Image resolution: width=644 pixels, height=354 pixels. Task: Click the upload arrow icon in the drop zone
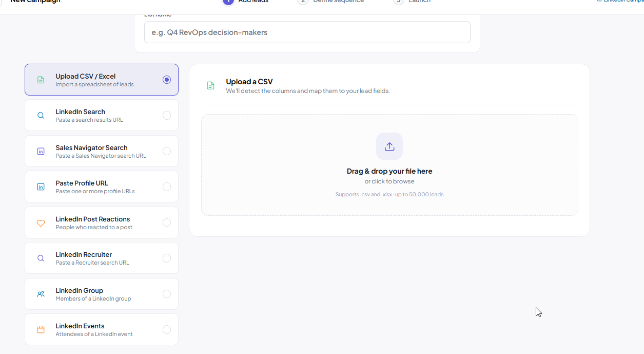(389, 146)
